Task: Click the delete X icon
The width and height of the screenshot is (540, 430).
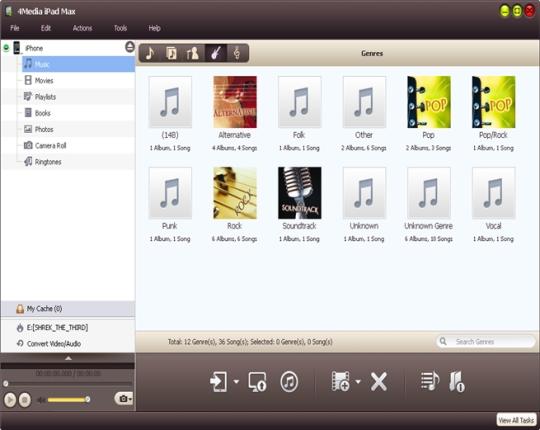Action: (x=379, y=381)
